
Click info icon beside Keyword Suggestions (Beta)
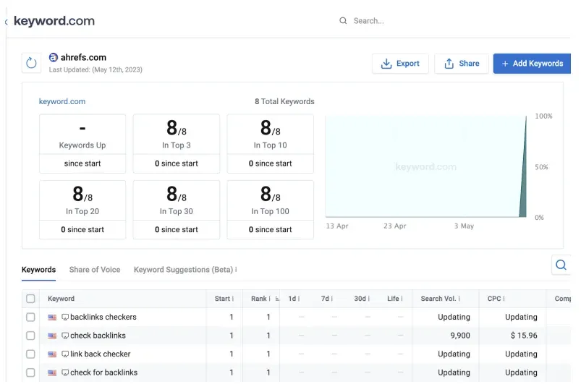tap(236, 270)
